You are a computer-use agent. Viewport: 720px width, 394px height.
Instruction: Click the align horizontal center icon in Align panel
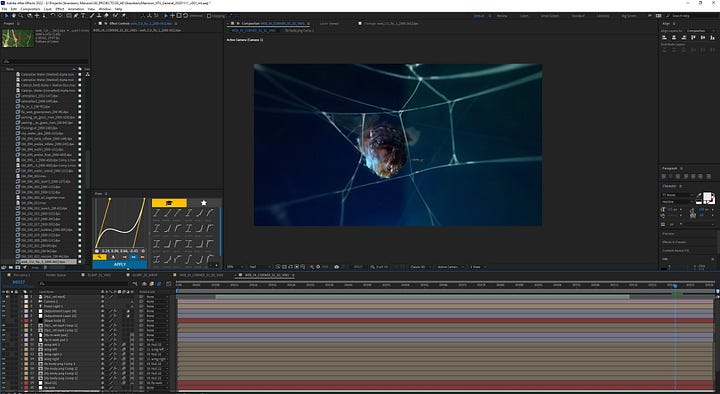pos(674,37)
